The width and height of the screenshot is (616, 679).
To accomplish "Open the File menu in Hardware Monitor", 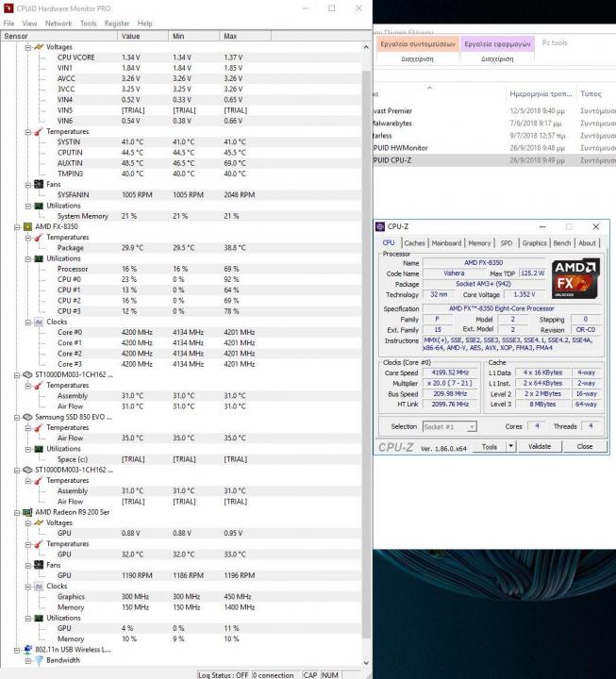I will pos(8,24).
